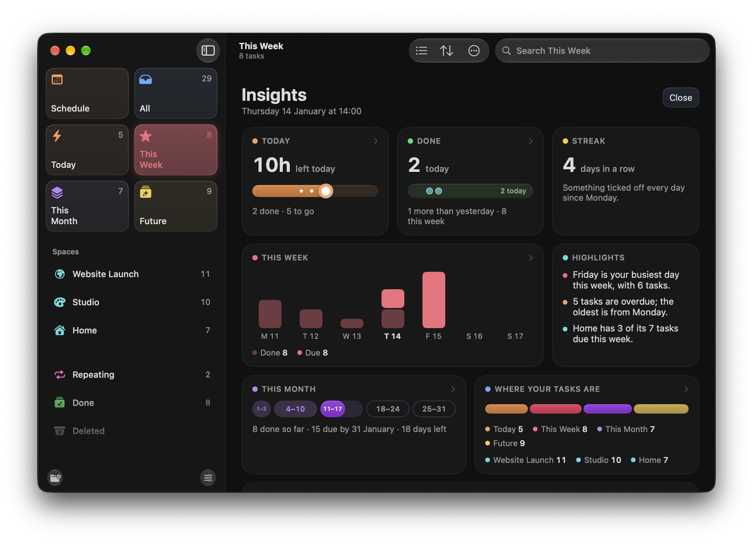Click the Done checkmark box icon
753x560 pixels.
[x=60, y=402]
